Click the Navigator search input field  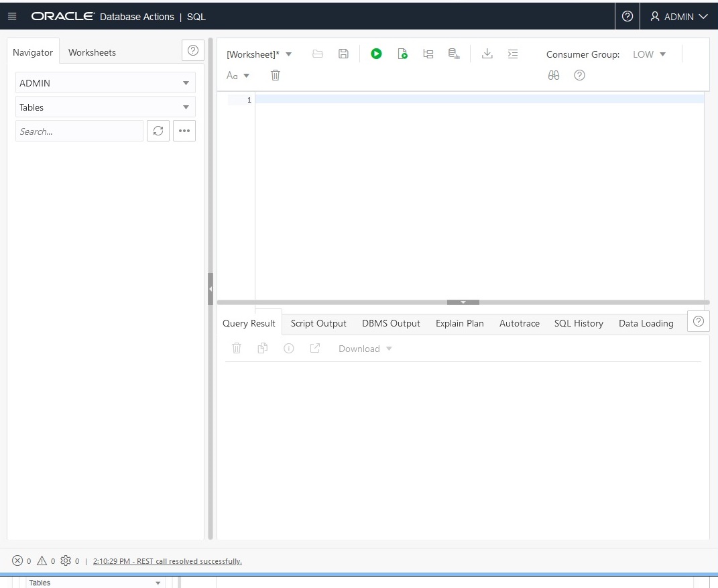coord(79,131)
